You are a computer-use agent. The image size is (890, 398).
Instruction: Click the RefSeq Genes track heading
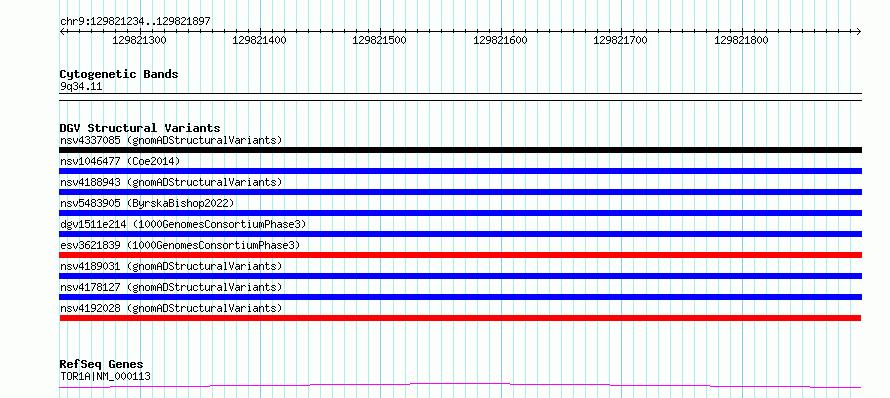pos(102,364)
